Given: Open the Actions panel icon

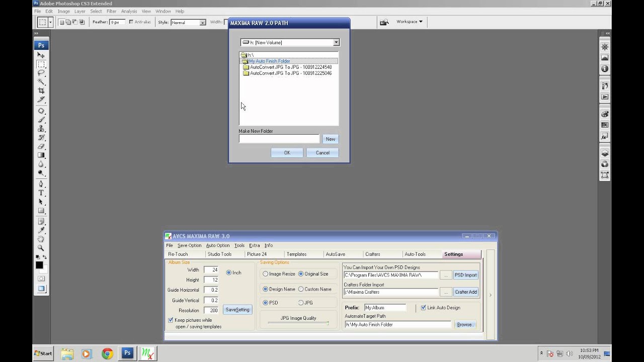Looking at the screenshot, I should pos(605,97).
